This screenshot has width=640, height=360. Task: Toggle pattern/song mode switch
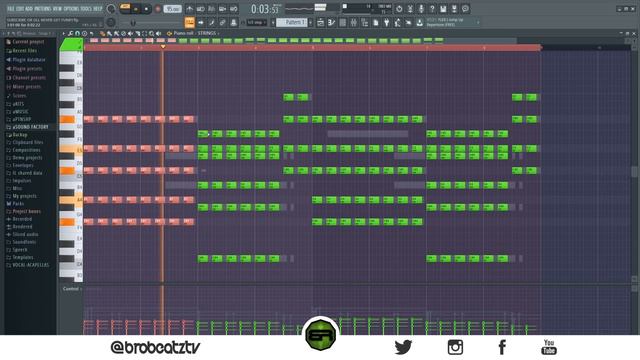click(x=125, y=7)
